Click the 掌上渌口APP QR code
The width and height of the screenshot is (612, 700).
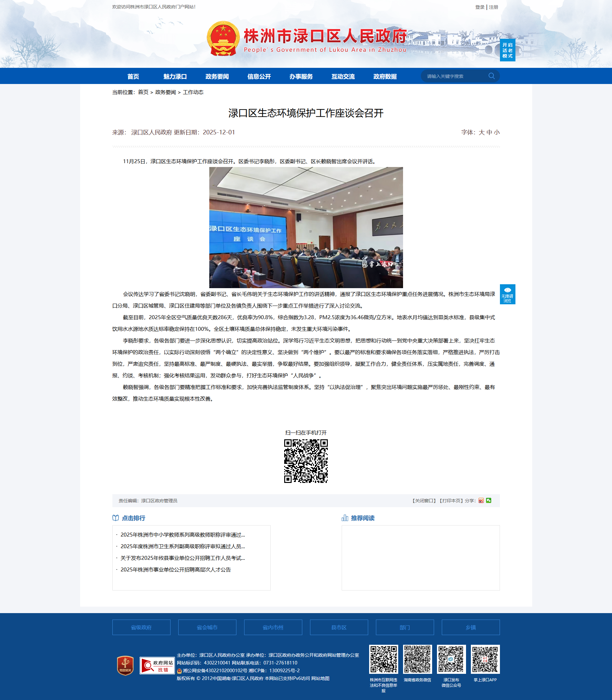tap(485, 659)
